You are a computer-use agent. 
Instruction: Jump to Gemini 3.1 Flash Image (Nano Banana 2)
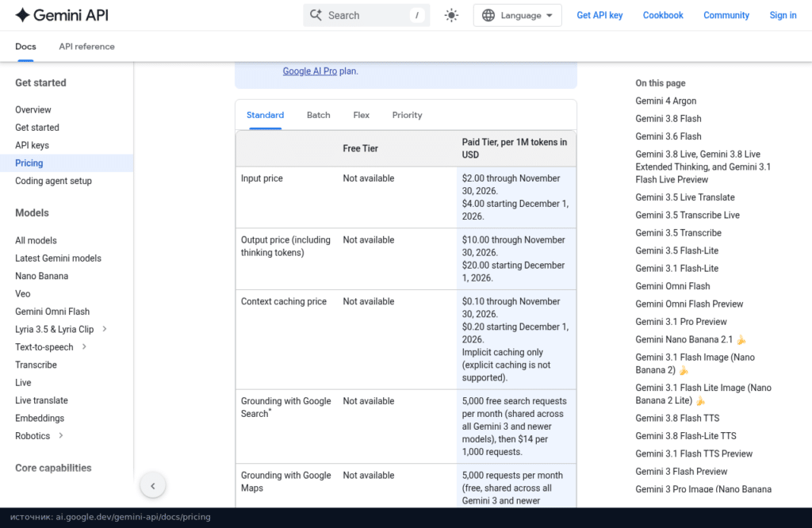[695, 363]
